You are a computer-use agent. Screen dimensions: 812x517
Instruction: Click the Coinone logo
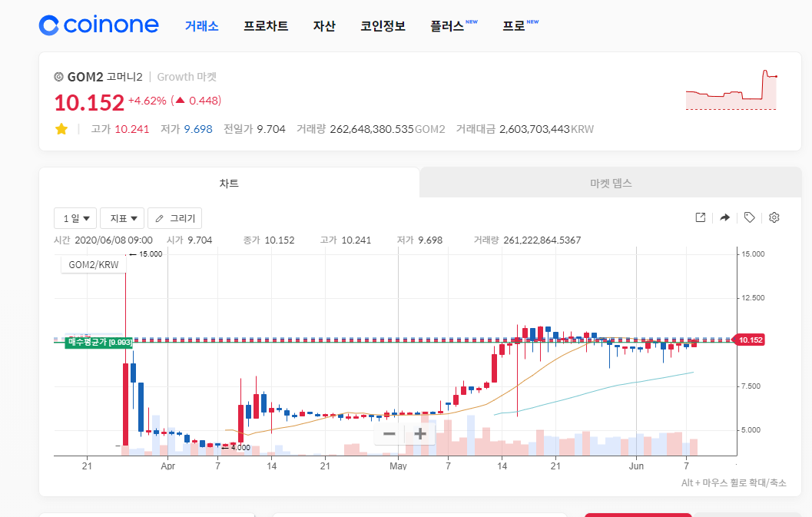point(98,25)
